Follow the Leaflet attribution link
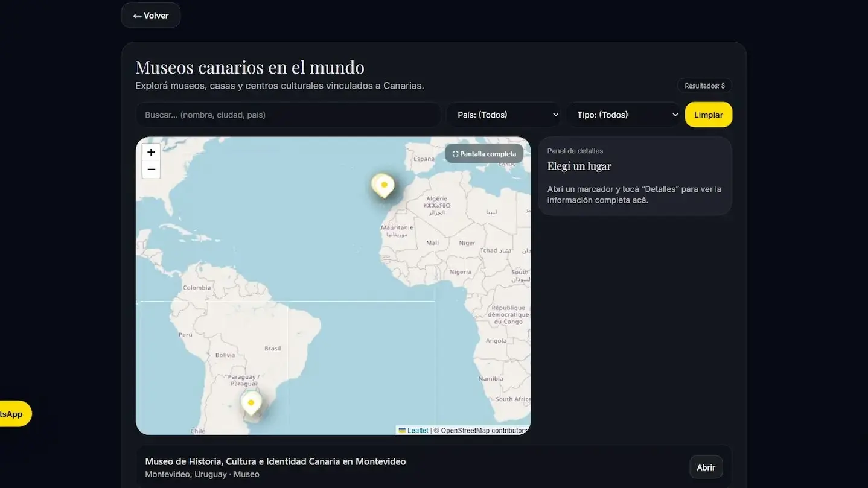This screenshot has height=488, width=868. tap(413, 431)
